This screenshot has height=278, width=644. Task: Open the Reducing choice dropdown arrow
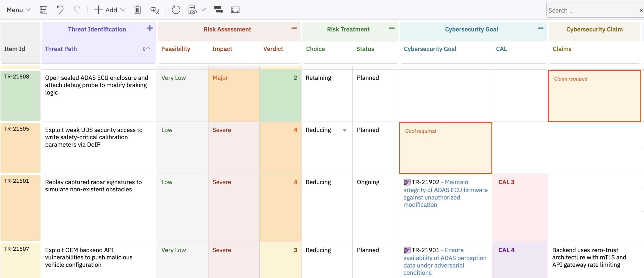344,130
